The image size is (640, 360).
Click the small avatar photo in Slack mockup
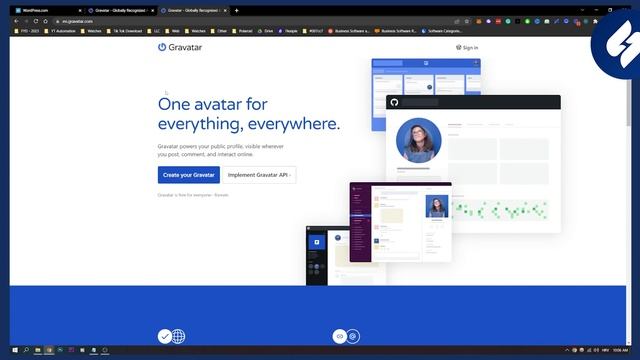pos(437,206)
